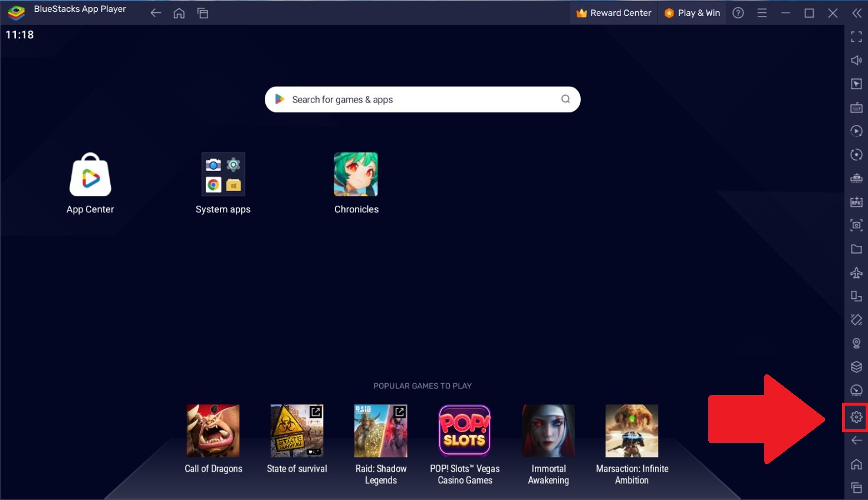This screenshot has width=868, height=500.
Task: Click the 'System apps' text label
Action: [x=223, y=209]
